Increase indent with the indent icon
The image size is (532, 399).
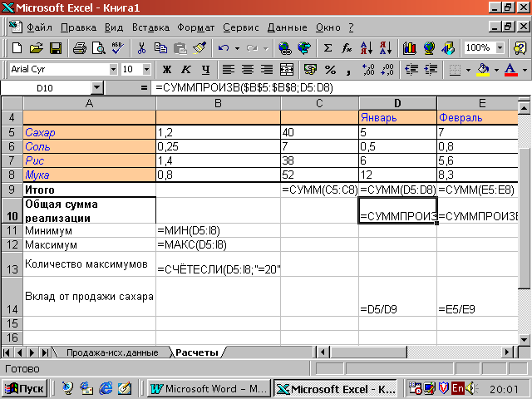pos(431,70)
